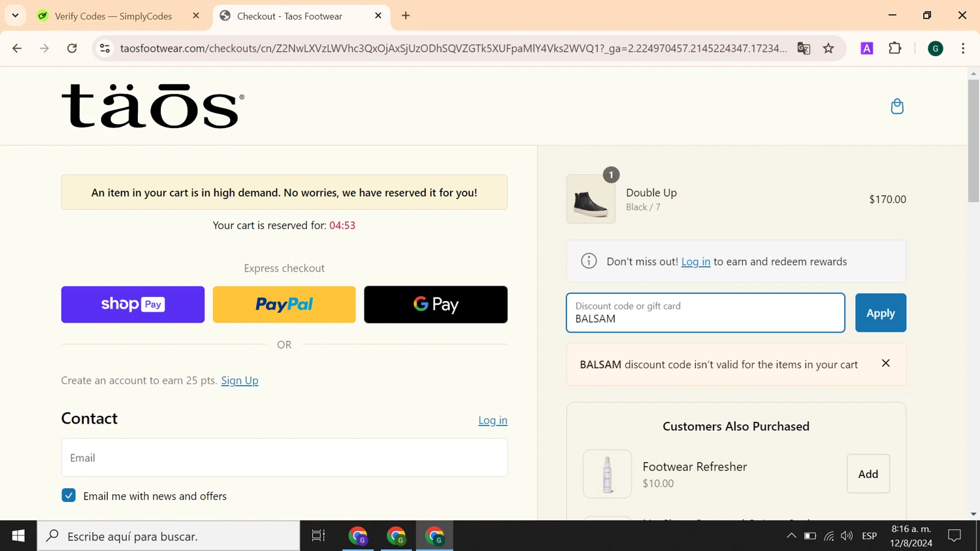Click the Double Up product name

pos(651,193)
